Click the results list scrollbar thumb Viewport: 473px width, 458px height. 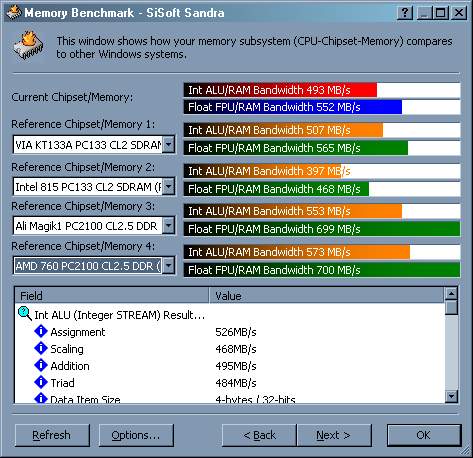point(451,307)
